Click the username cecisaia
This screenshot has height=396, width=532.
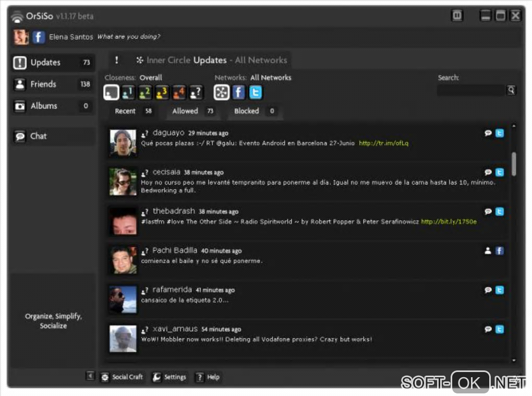[166, 172]
